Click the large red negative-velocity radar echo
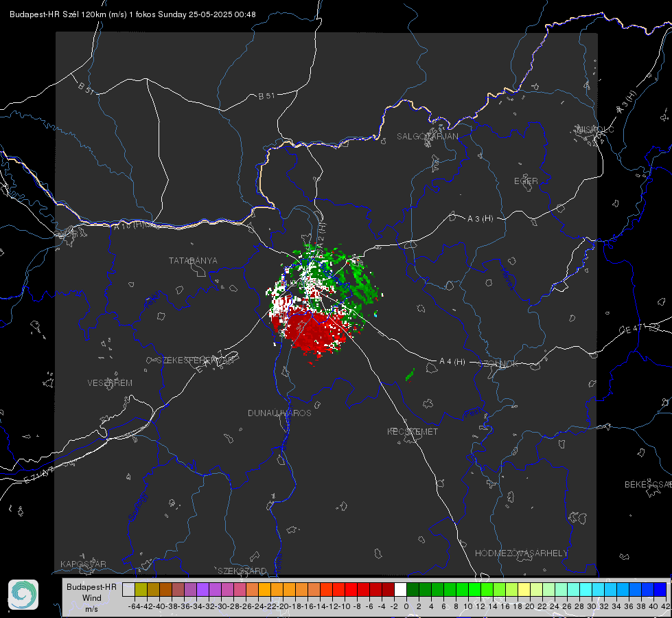672x618 pixels. (x=313, y=330)
